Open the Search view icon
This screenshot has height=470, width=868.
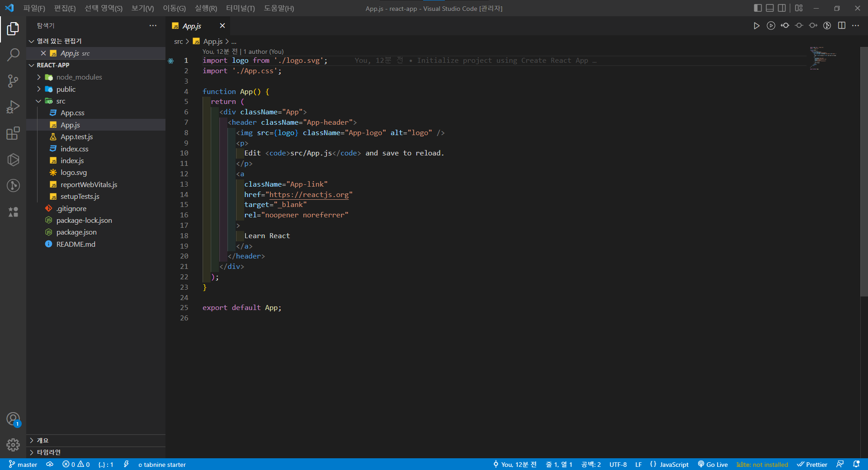click(x=13, y=55)
